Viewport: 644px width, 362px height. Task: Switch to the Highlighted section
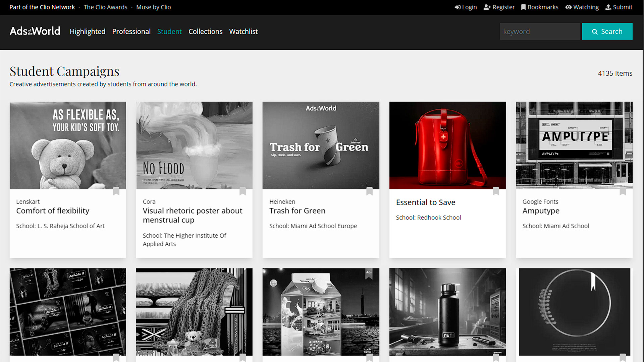88,32
